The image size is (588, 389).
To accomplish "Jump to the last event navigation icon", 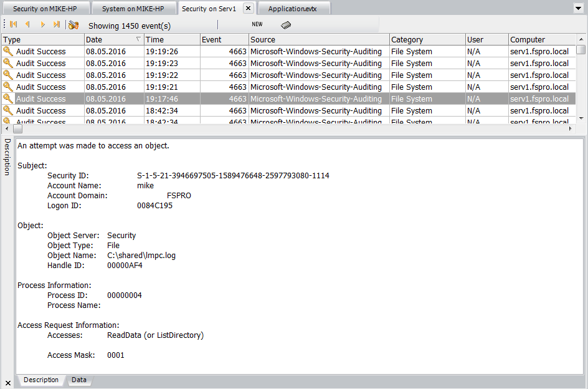I will pyautogui.click(x=57, y=24).
